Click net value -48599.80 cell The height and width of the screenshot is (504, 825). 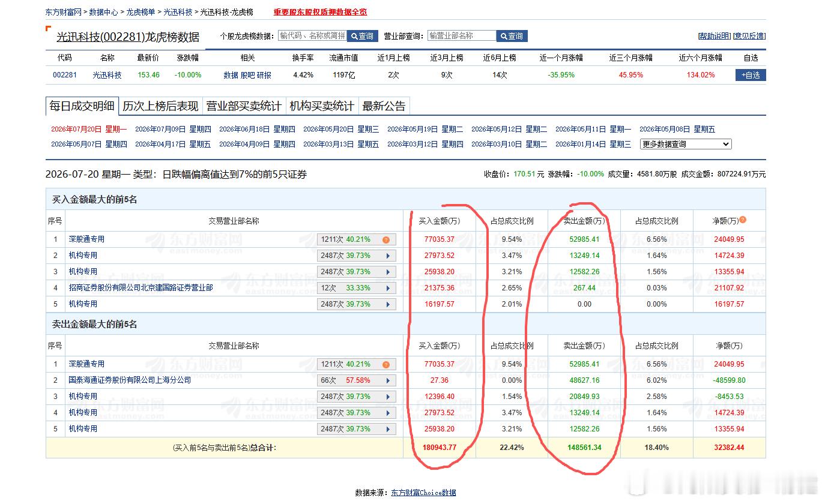pos(729,380)
